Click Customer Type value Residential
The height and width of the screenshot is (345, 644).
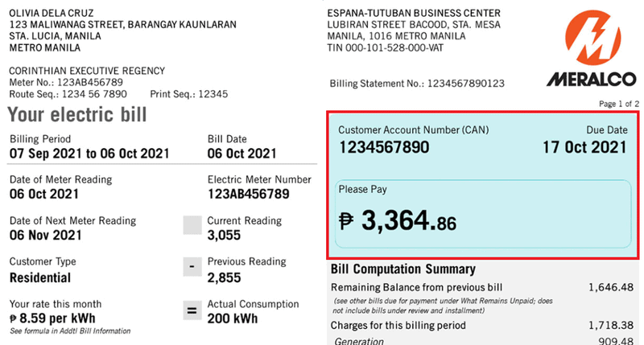tap(40, 277)
